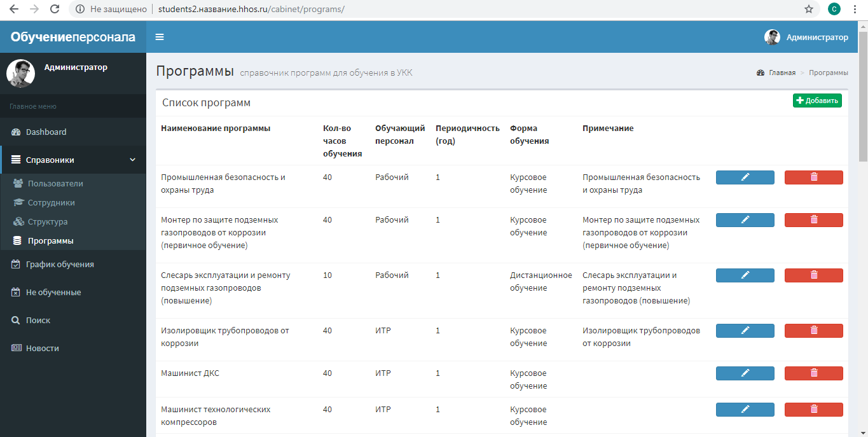This screenshot has height=437, width=868.
Task: Bookmark this page with star icon
Action: [x=809, y=9]
